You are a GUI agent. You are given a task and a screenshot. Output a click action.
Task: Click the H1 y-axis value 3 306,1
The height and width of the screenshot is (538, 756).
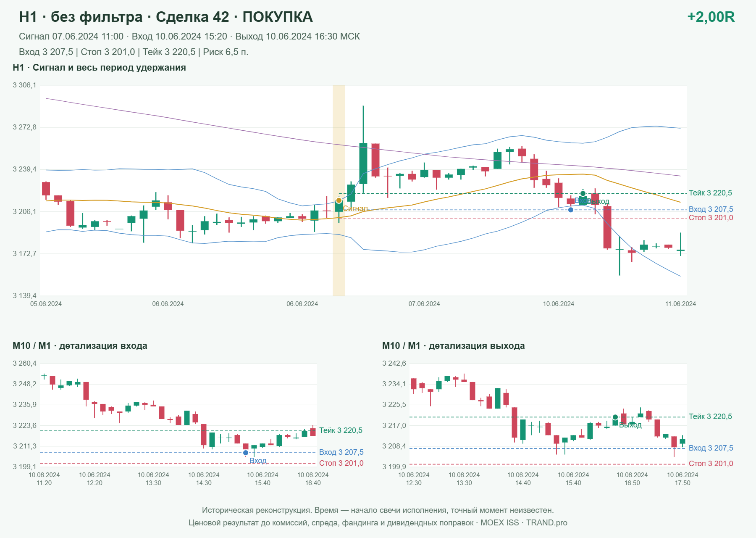click(x=24, y=85)
